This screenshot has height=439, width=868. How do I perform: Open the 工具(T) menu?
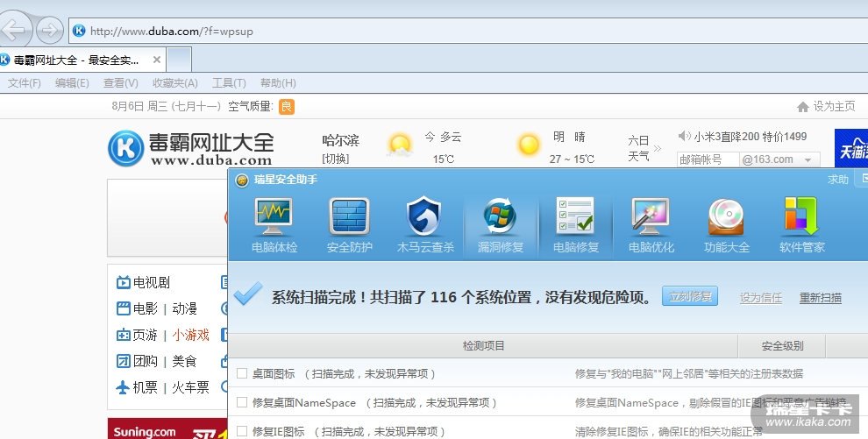[x=229, y=83]
